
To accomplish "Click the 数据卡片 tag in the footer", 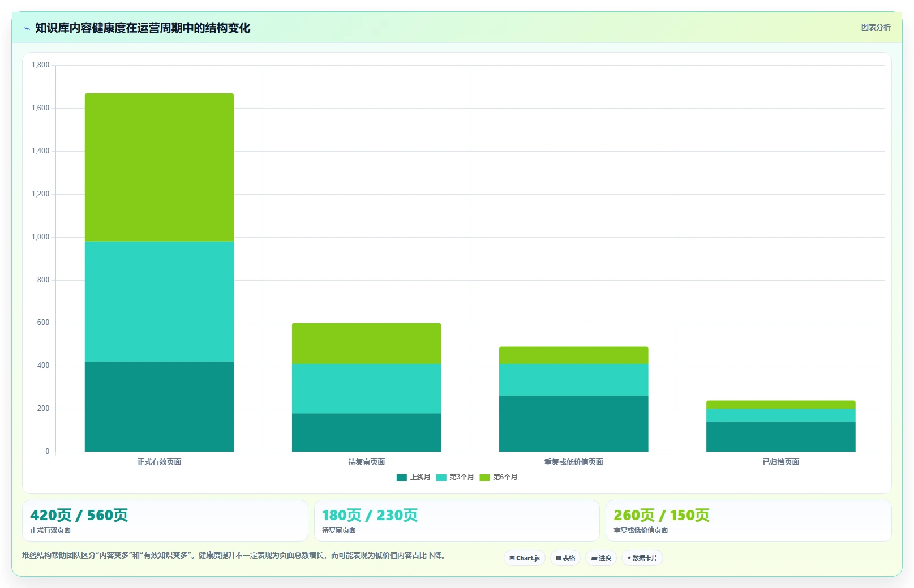I will click(642, 558).
